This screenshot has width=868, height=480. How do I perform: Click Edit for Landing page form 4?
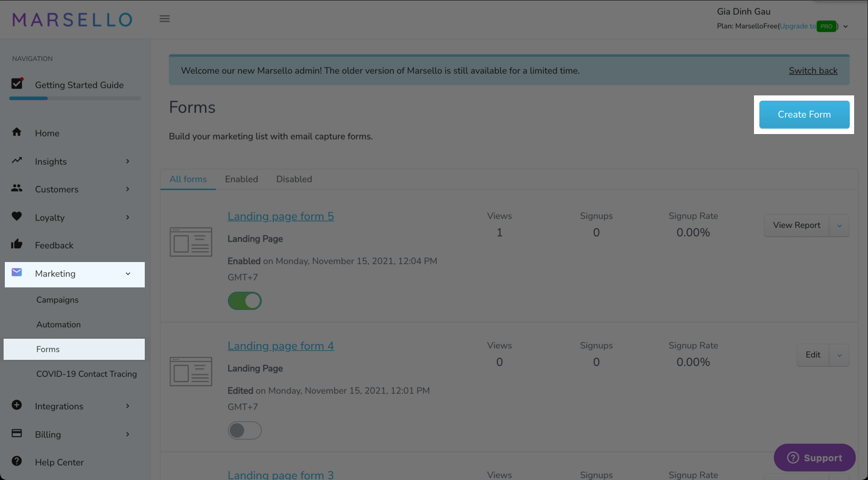[813, 355]
